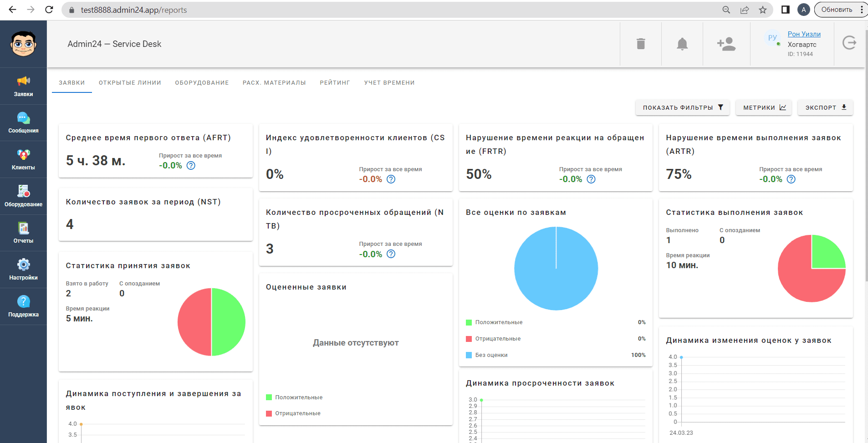This screenshot has height=443, width=868.
Task: Click the notifications bell icon
Action: (x=682, y=44)
